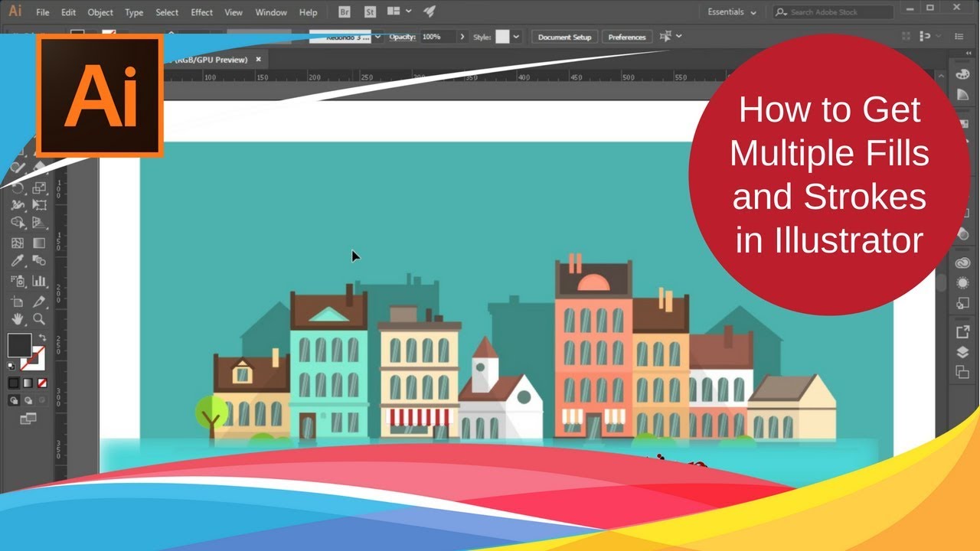Select the Eyedropper tool
The height and width of the screenshot is (551, 980).
point(18,262)
